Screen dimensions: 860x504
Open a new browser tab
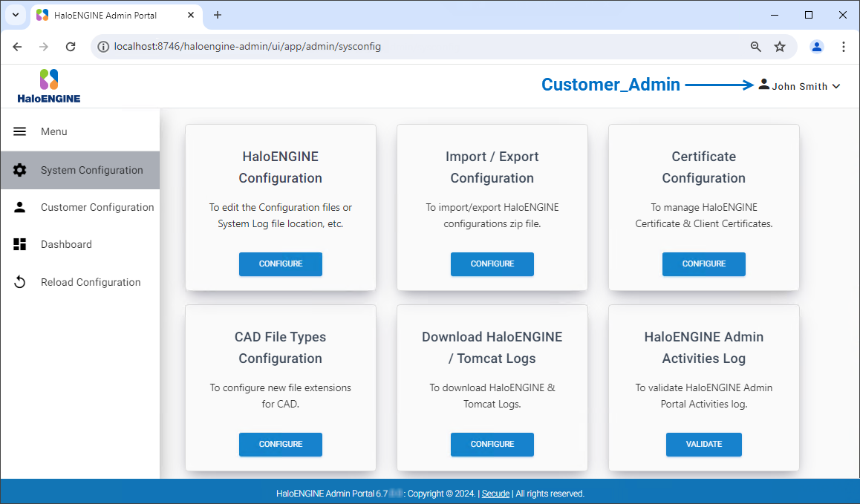tap(218, 15)
